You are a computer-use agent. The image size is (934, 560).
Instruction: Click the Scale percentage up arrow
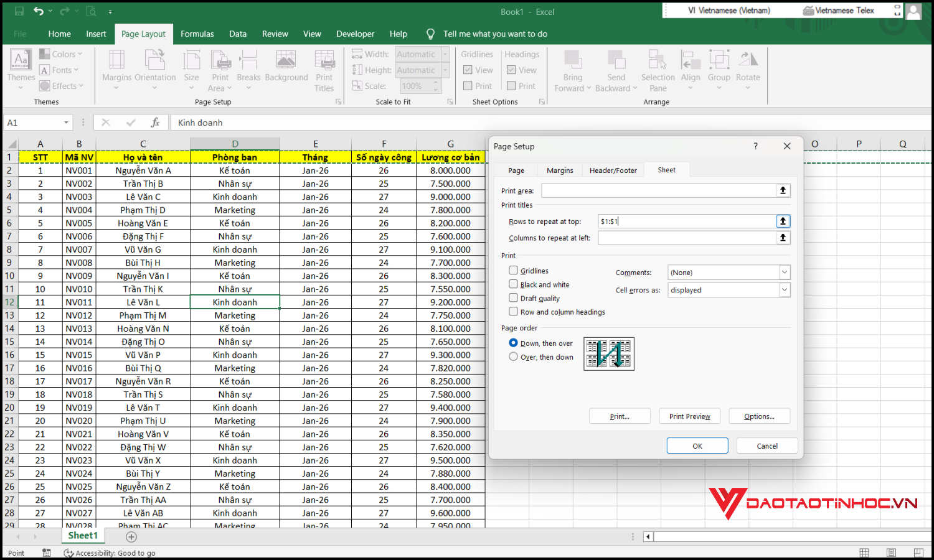click(x=436, y=82)
